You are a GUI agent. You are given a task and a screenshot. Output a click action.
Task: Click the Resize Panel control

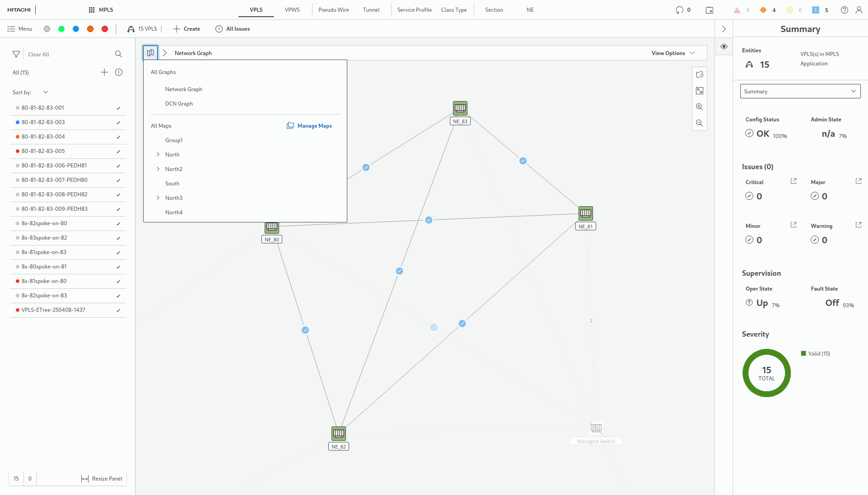pyautogui.click(x=102, y=479)
